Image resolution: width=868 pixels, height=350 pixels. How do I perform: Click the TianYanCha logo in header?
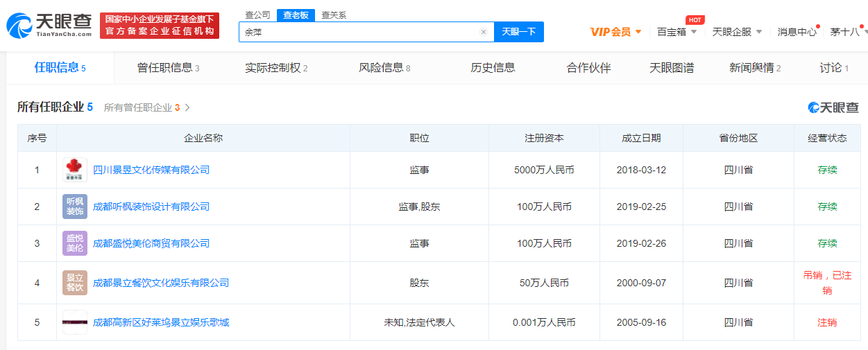(x=49, y=25)
